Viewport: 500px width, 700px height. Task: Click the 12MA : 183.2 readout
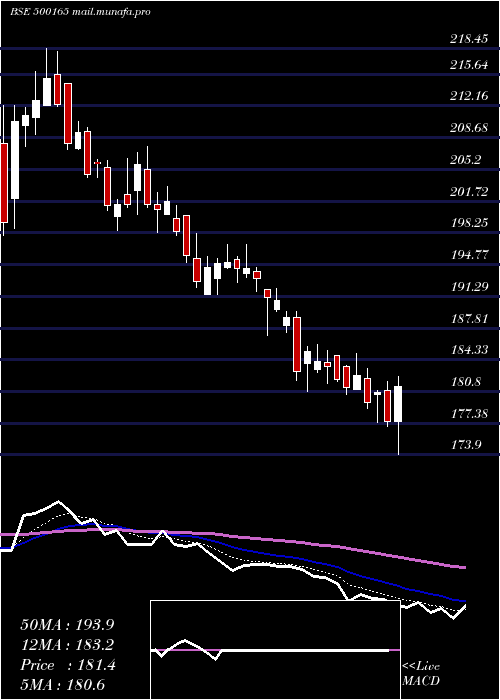67,645
